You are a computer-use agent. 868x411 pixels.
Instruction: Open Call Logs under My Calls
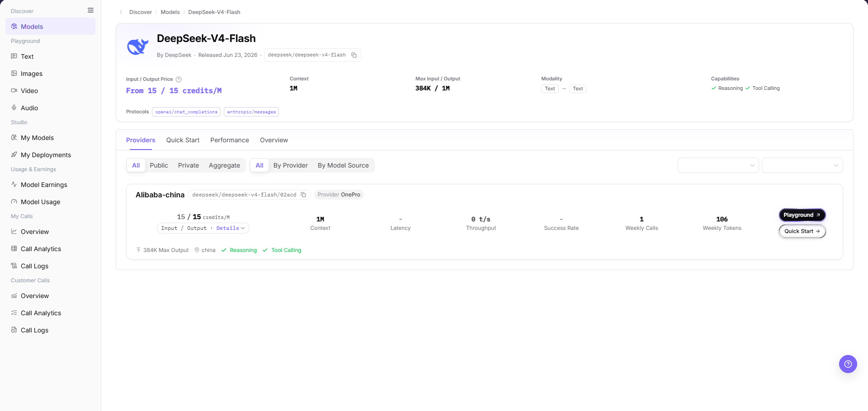[x=50, y=266]
